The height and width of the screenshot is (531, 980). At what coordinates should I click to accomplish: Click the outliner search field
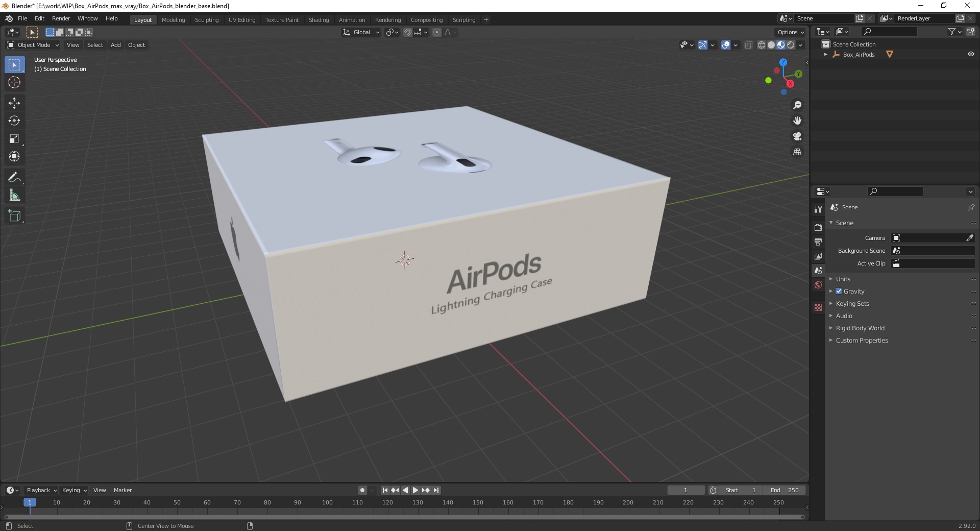point(888,32)
